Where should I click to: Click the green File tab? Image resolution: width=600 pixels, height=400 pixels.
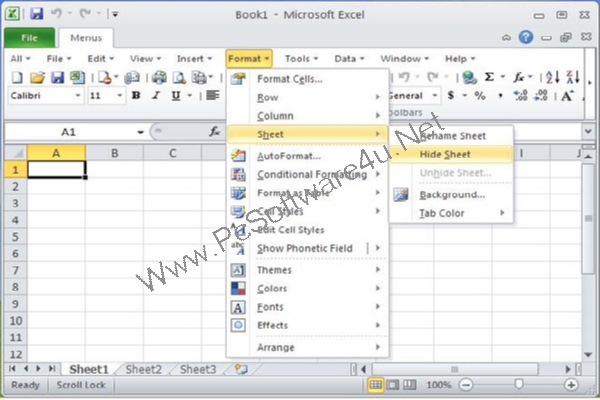coord(29,38)
